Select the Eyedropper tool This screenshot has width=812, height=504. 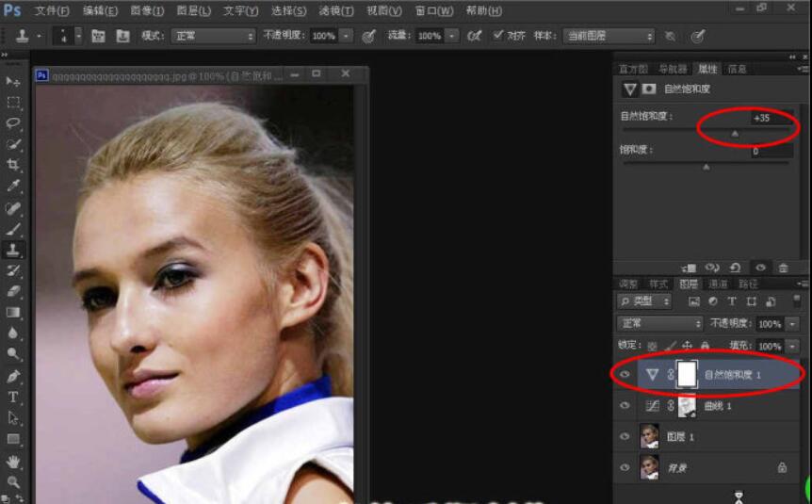point(13,186)
